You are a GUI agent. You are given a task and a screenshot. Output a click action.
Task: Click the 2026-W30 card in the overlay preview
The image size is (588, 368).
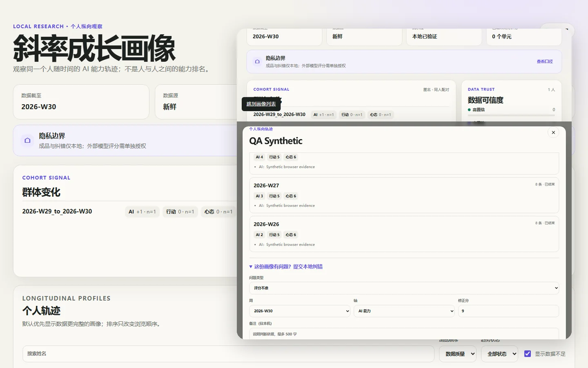(x=284, y=37)
